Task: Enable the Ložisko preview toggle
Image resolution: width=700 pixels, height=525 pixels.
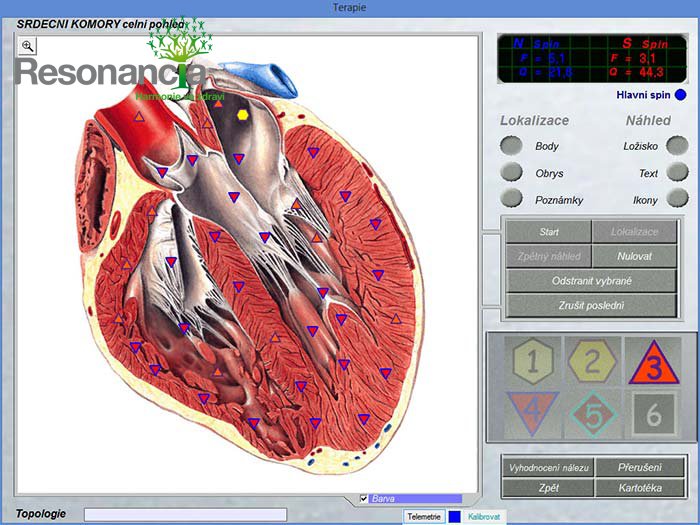Action: point(677,146)
